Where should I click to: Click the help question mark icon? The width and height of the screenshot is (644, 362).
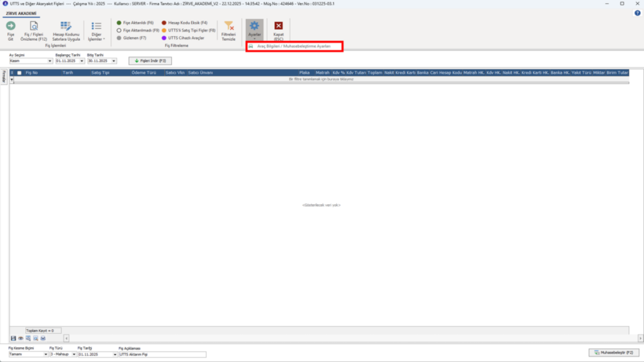pyautogui.click(x=638, y=13)
